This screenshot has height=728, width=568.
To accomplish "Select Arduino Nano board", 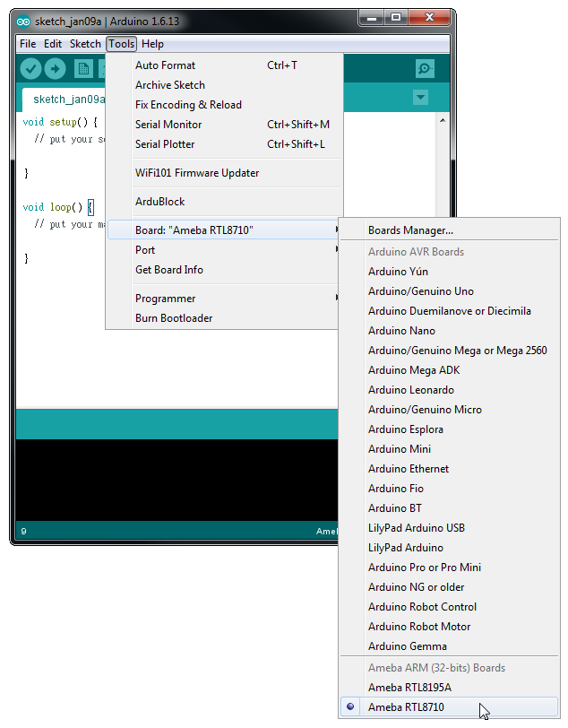I will point(449,331).
